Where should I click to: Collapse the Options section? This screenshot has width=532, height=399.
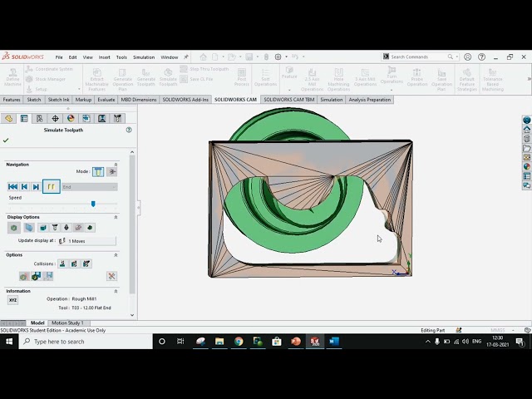[116, 255]
